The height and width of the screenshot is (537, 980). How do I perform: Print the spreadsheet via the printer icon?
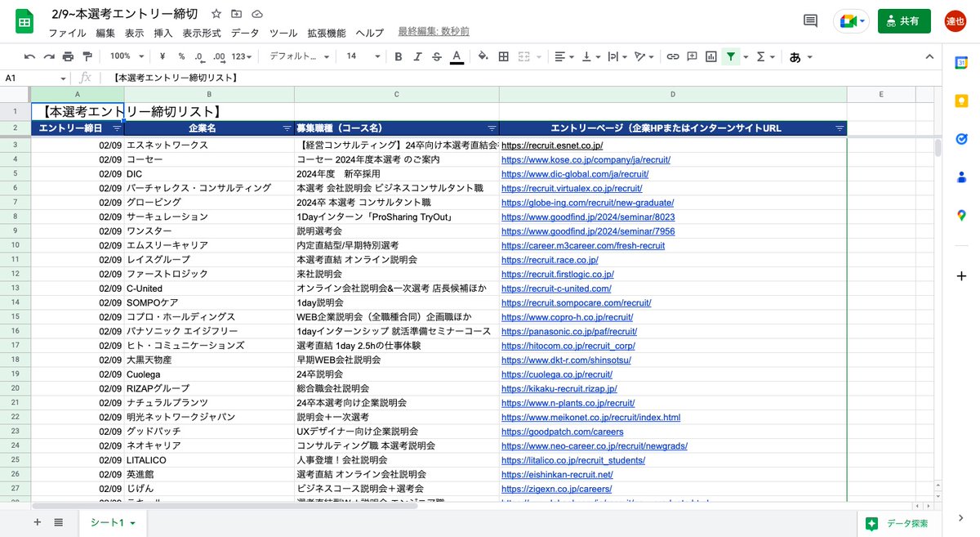click(68, 56)
